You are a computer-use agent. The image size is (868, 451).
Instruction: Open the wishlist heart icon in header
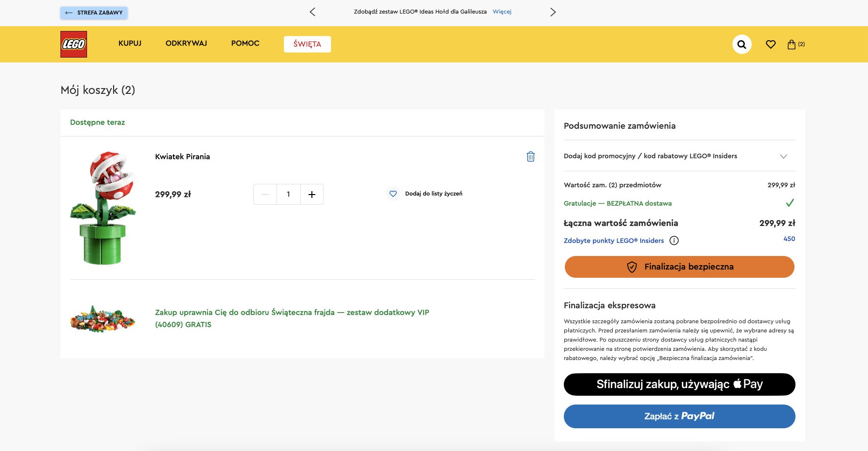(771, 45)
